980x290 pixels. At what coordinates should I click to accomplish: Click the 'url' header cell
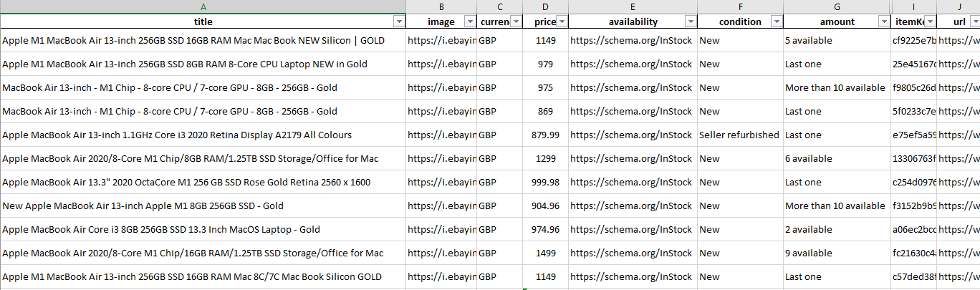(959, 22)
